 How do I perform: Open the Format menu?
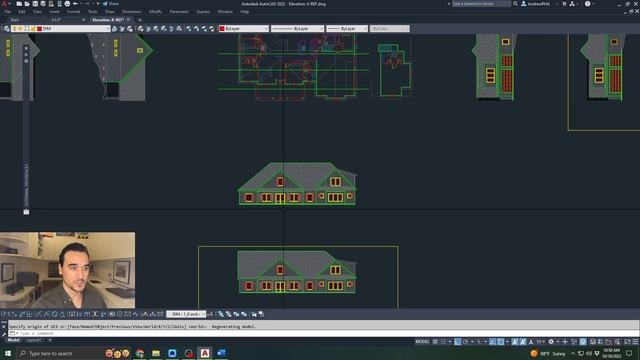coord(73,12)
